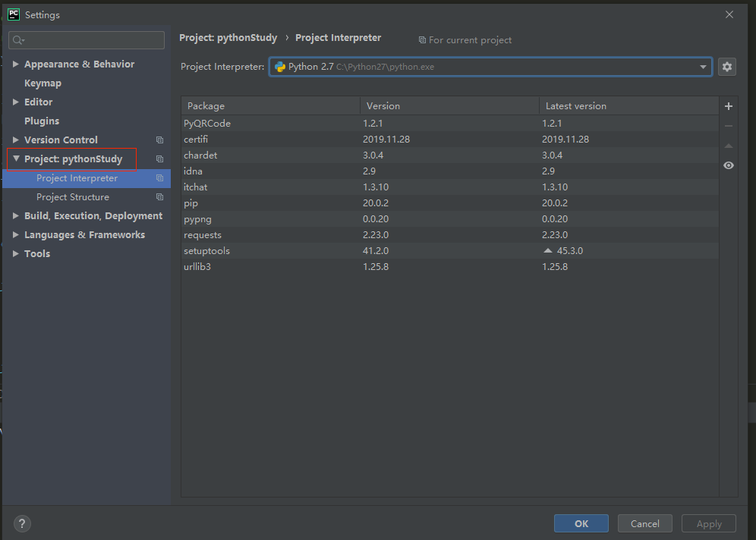This screenshot has height=540, width=756.
Task: Click inside the settings search field
Action: tap(87, 40)
